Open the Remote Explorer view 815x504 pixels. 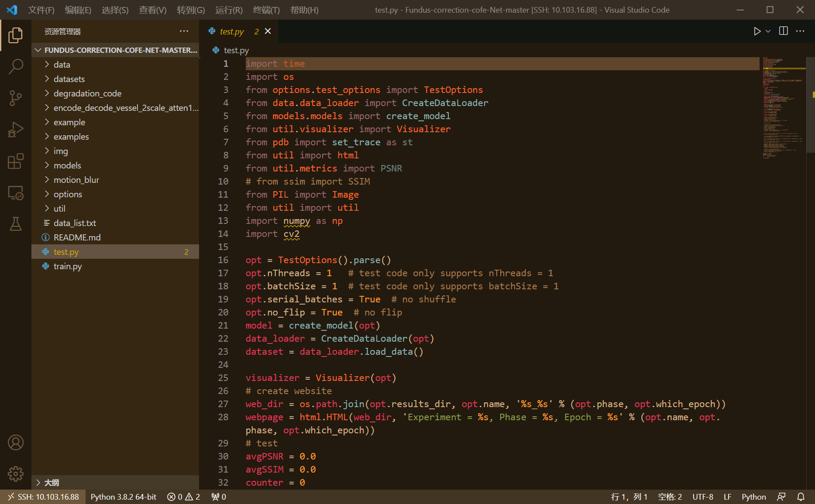pyautogui.click(x=16, y=192)
